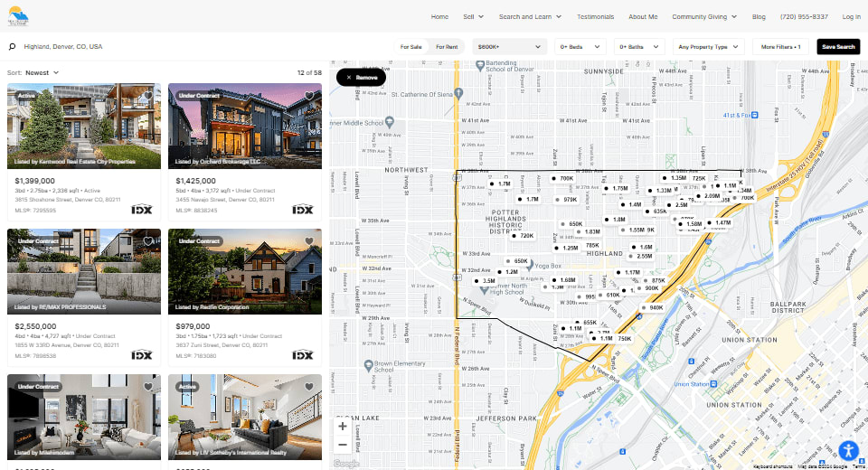Click the Brown Elementary School map pin
Screen dimensions: 868x470
[369, 365]
